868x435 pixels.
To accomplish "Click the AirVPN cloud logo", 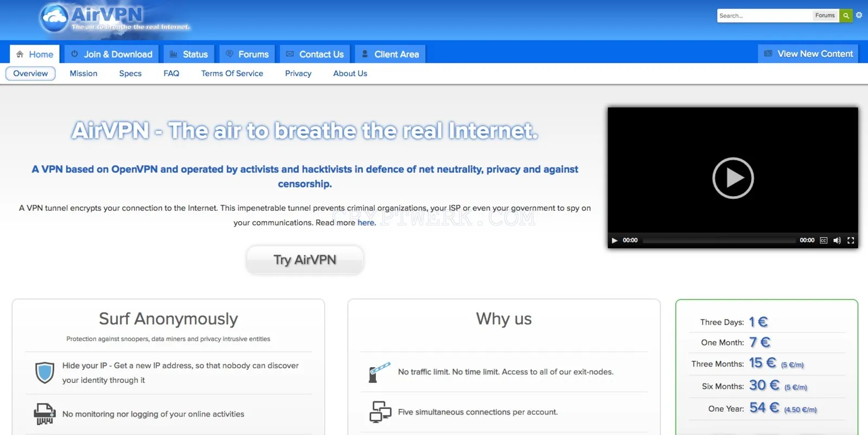I will [x=54, y=18].
